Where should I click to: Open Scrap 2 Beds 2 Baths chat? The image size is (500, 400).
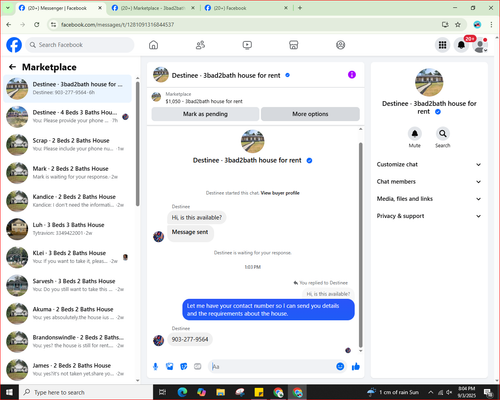click(68, 145)
